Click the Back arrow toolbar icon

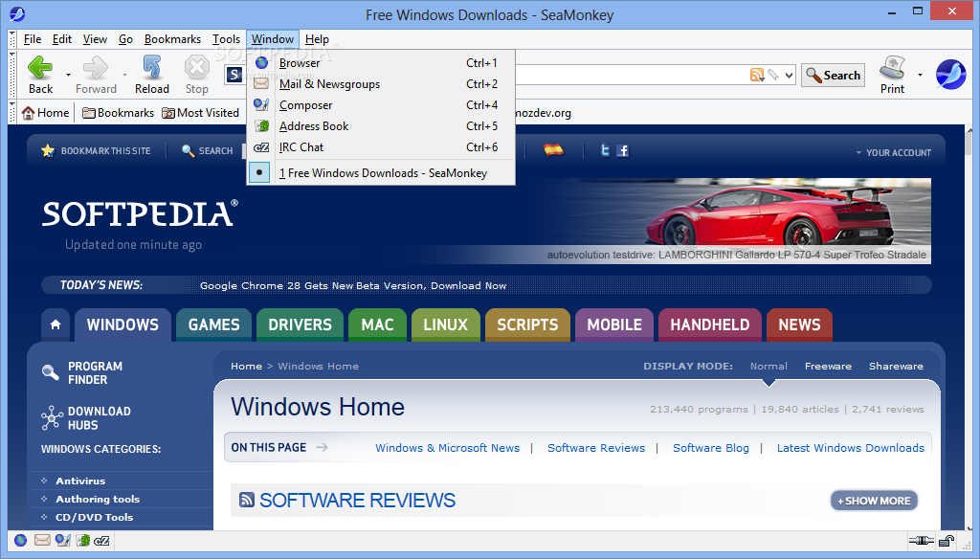40,68
